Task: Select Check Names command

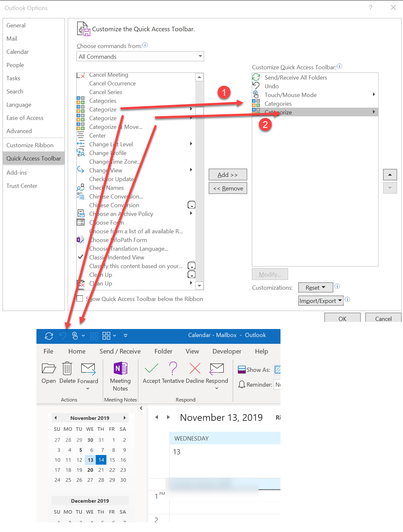Action: pyautogui.click(x=136, y=188)
